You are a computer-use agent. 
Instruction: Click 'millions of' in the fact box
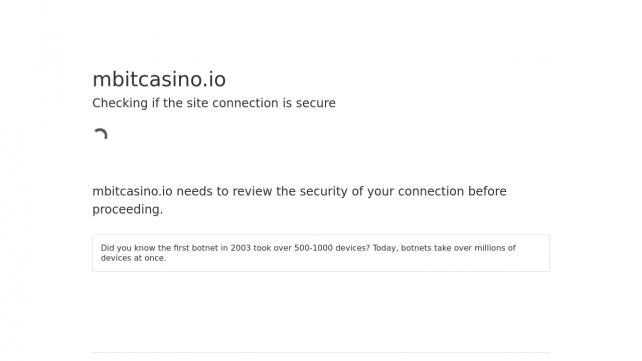point(495,248)
